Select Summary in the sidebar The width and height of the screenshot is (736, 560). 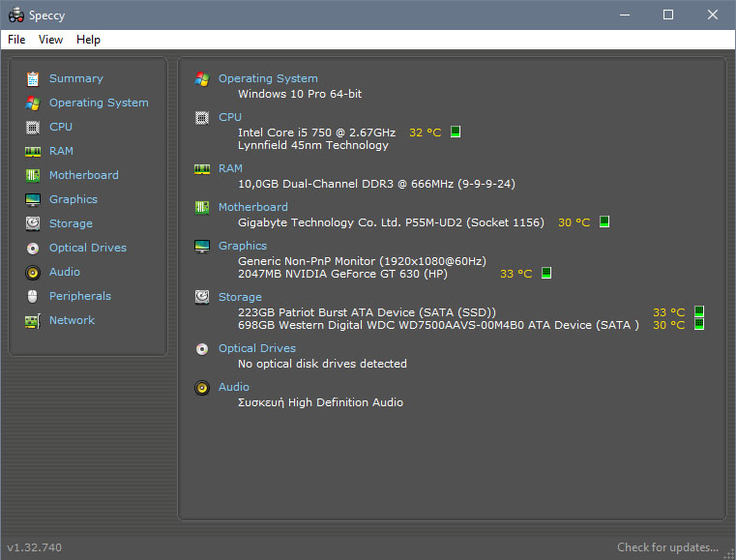[x=76, y=79]
